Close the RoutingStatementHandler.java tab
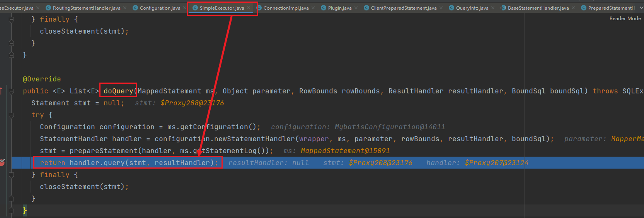This screenshot has height=218, width=644. tap(125, 8)
